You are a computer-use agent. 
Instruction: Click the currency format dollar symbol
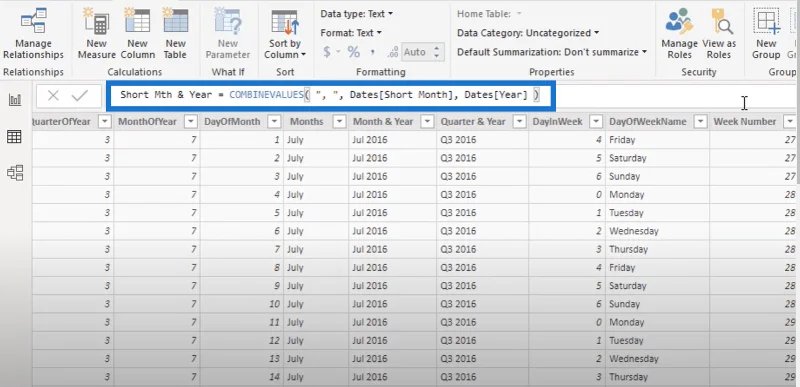[327, 52]
